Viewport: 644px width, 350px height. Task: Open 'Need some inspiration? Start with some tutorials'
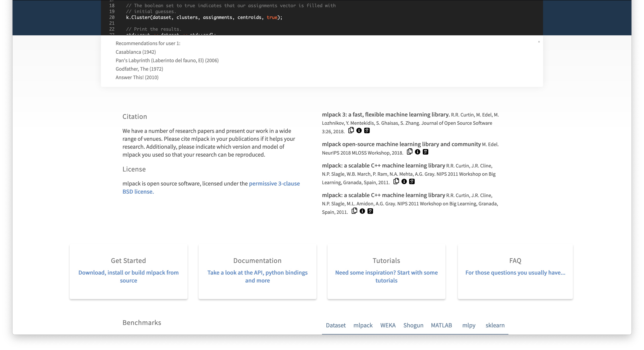click(x=386, y=276)
